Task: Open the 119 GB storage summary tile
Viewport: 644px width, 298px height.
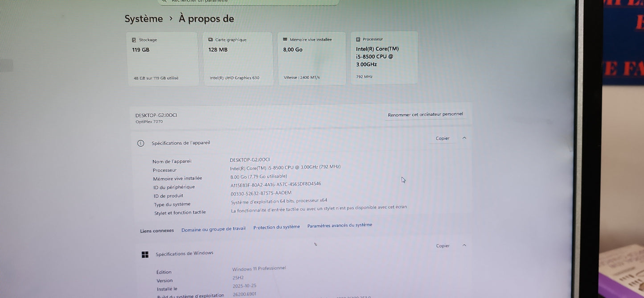Action: pyautogui.click(x=162, y=58)
